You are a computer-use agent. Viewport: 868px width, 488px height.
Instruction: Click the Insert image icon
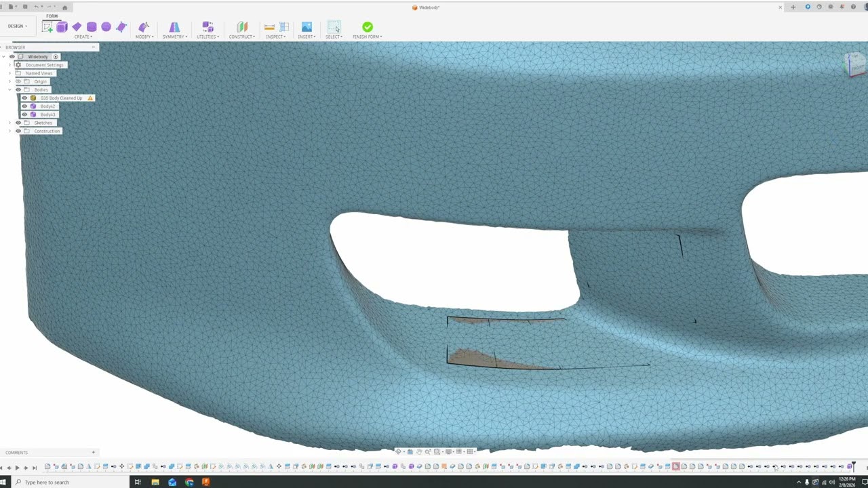(307, 26)
